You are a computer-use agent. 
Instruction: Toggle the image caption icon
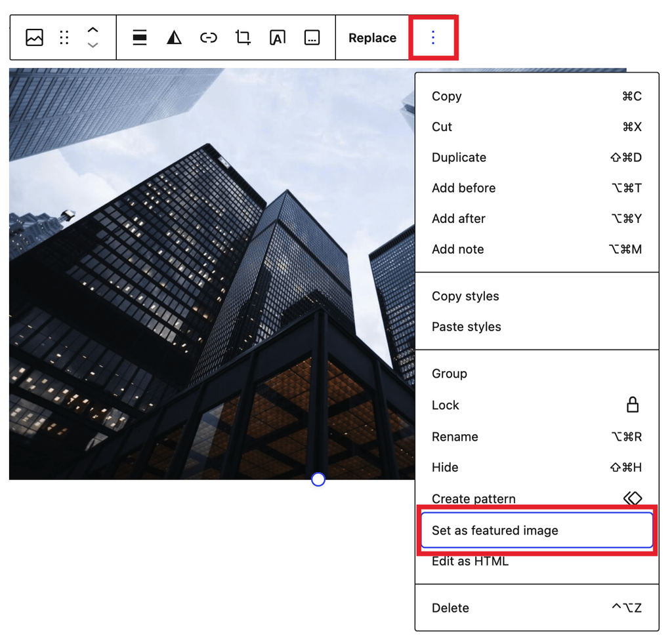[x=312, y=37]
